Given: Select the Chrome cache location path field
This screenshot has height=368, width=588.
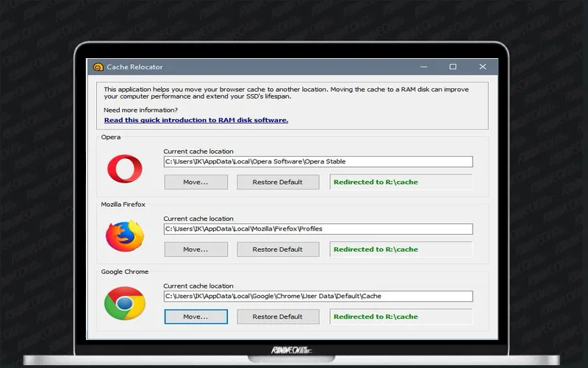Looking at the screenshot, I should click(318, 297).
